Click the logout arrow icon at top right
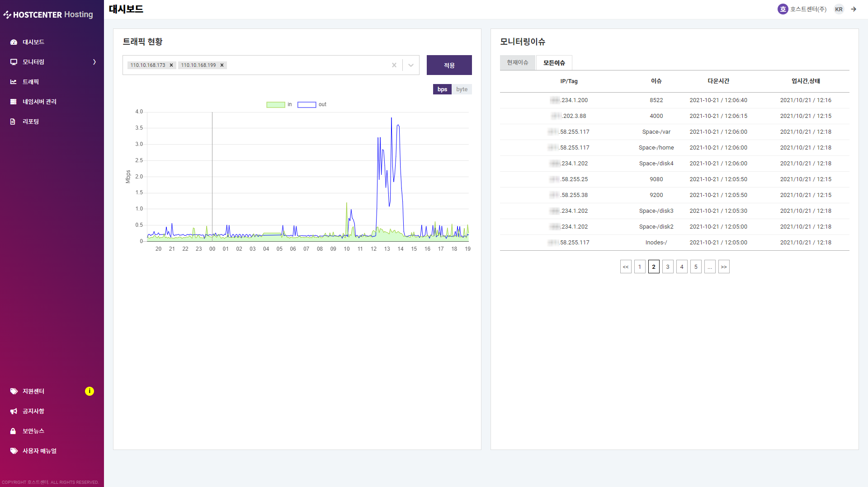 click(854, 9)
